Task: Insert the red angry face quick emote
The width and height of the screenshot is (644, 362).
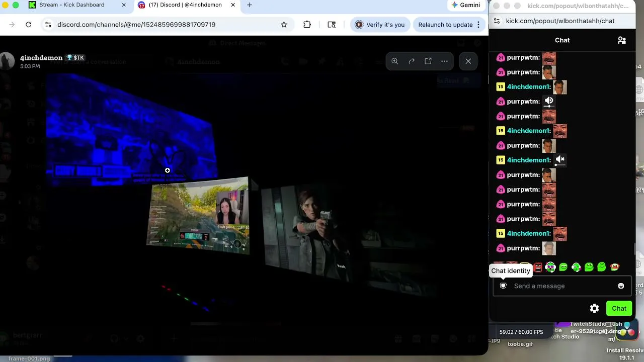Action: pyautogui.click(x=538, y=267)
